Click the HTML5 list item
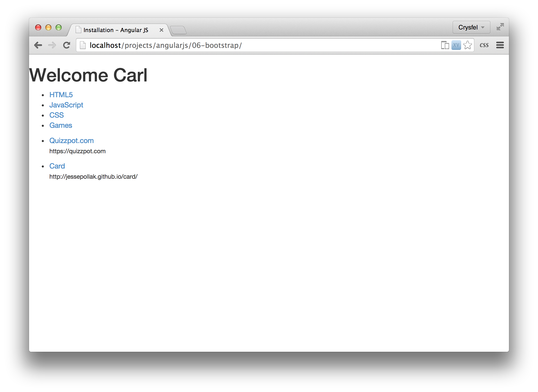Image resolution: width=538 pixels, height=392 pixels. 61,94
